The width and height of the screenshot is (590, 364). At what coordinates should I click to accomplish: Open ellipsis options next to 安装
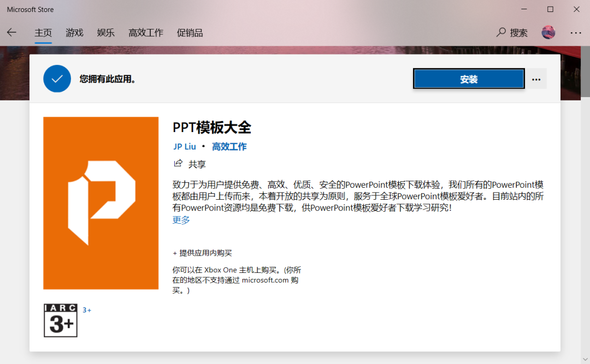536,79
